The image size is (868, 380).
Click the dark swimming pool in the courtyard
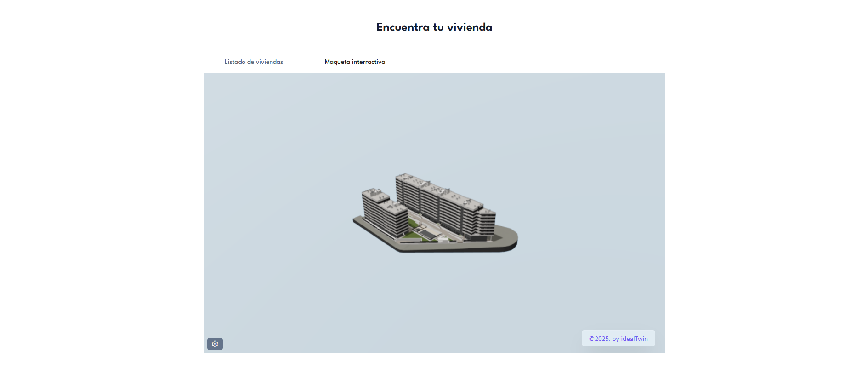[x=427, y=235]
